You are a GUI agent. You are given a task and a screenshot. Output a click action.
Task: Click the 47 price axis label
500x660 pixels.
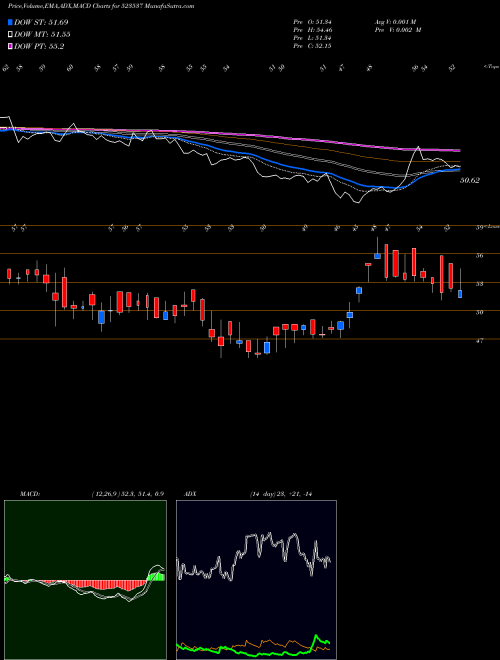click(x=479, y=341)
